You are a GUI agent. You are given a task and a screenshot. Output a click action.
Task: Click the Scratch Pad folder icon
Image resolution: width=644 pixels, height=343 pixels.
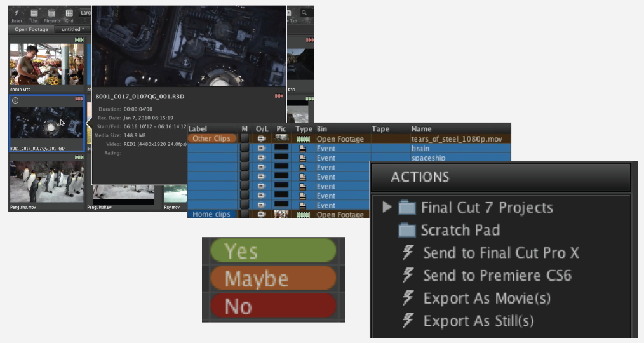407,230
